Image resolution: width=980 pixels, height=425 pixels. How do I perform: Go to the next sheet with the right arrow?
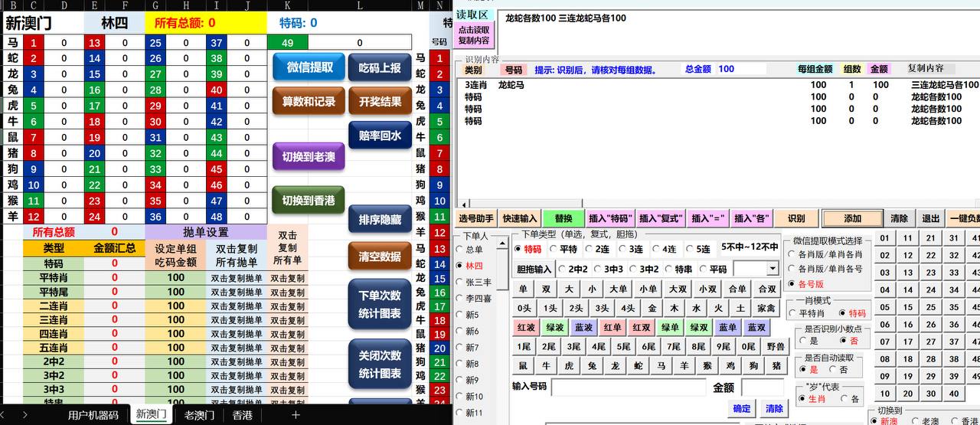tap(25, 415)
